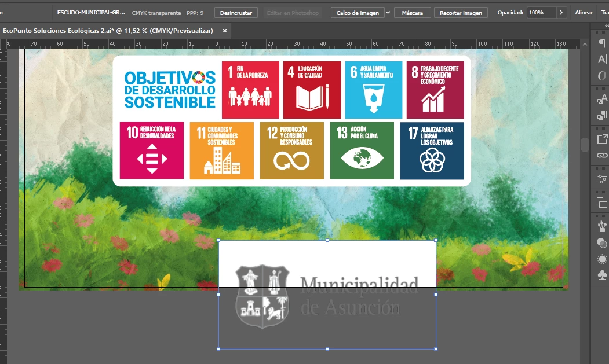Click the Educación de Calidad tile

pyautogui.click(x=312, y=90)
